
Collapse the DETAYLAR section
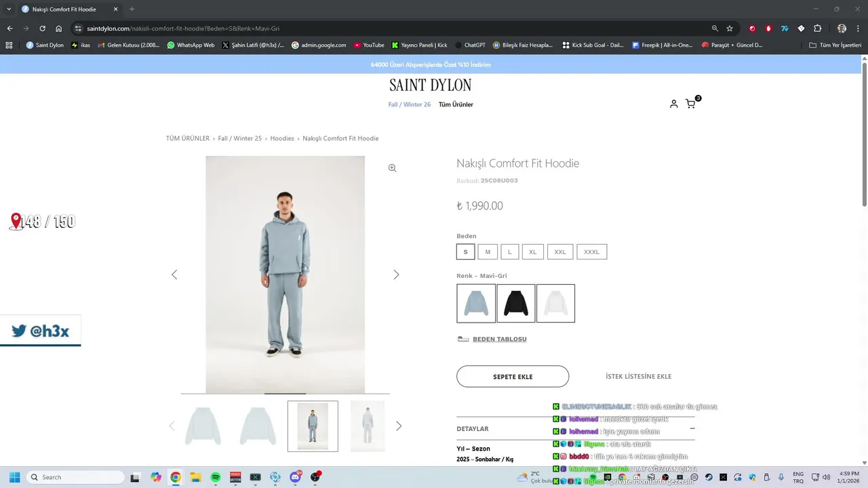point(692,428)
